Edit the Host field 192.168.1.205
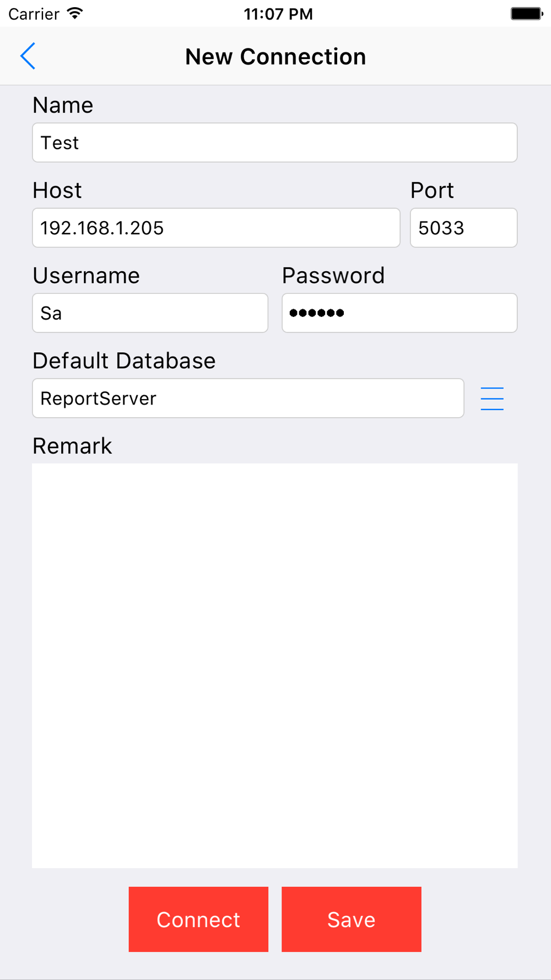This screenshot has width=551, height=980. [x=216, y=228]
